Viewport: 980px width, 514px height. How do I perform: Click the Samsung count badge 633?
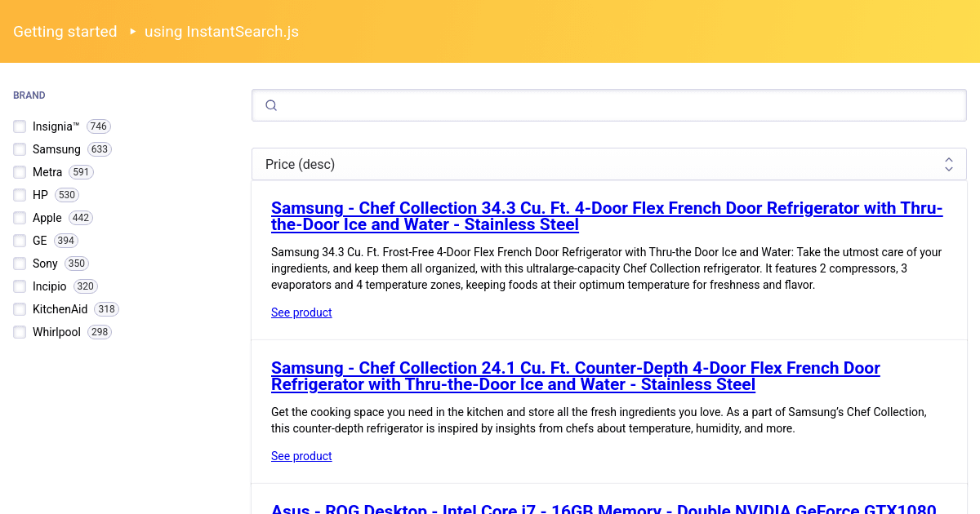[x=100, y=149]
